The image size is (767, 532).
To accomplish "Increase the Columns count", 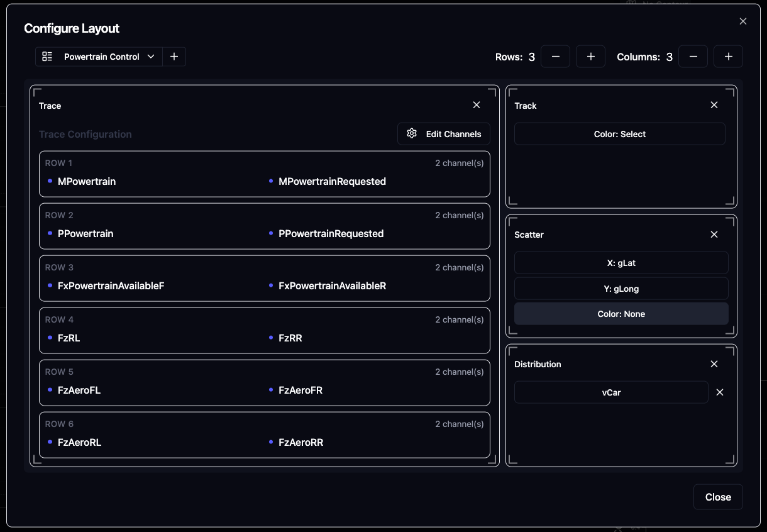I will click(728, 57).
